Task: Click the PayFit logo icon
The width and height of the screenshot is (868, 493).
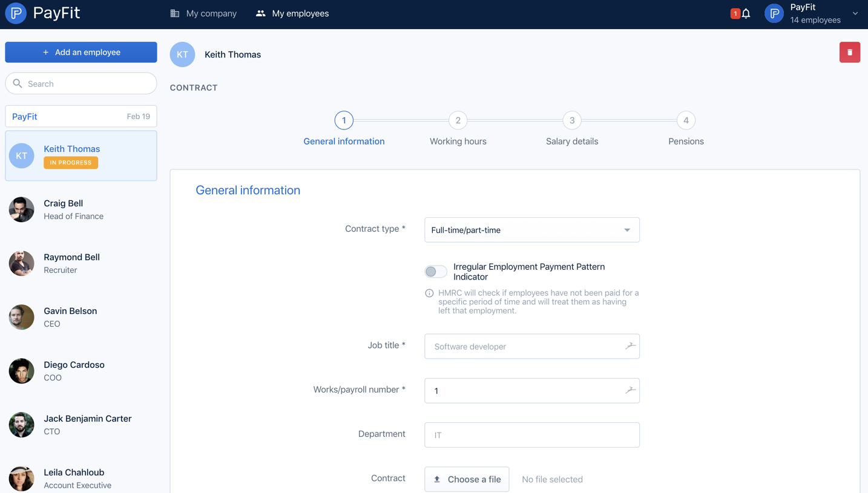Action: pyautogui.click(x=16, y=13)
